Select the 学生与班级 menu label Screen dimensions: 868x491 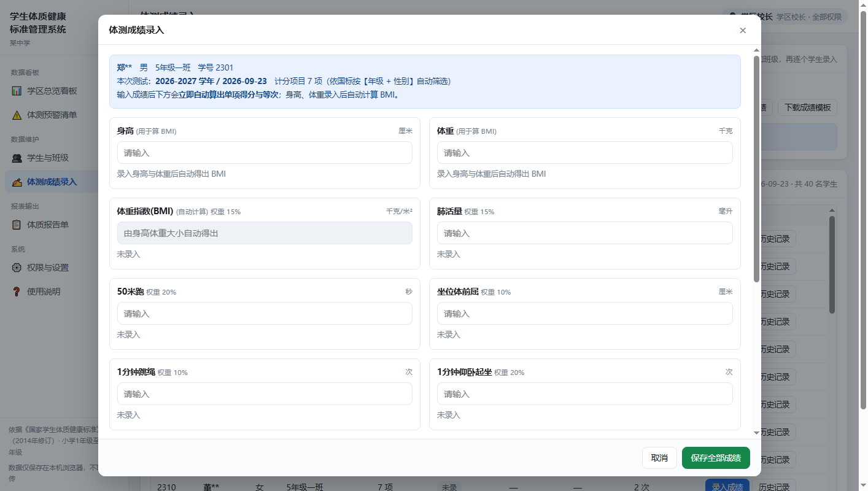[x=48, y=158]
